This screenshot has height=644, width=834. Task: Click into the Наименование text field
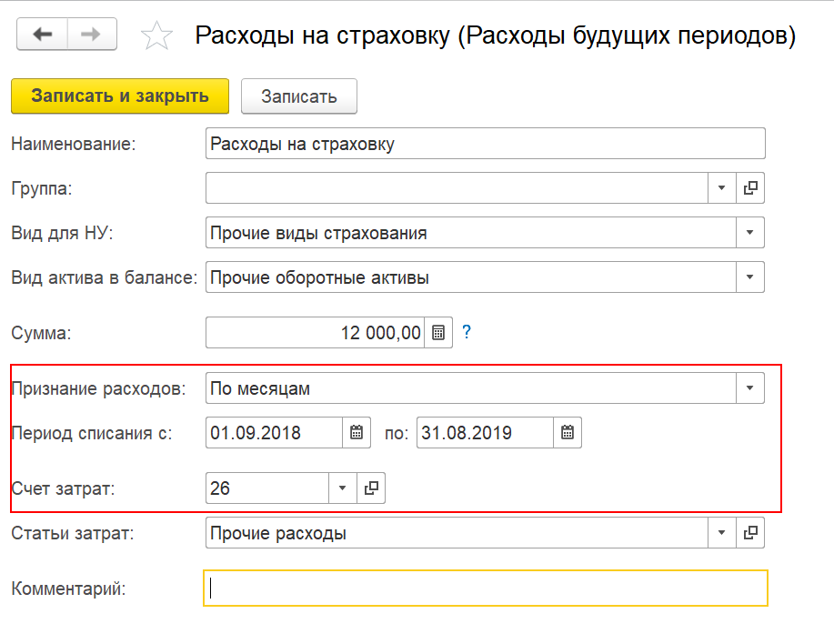[485, 144]
